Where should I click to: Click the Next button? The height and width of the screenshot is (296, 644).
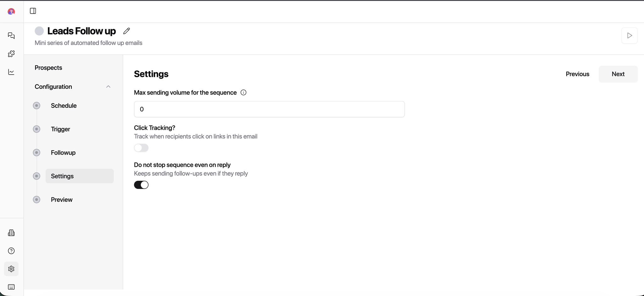coord(618,74)
